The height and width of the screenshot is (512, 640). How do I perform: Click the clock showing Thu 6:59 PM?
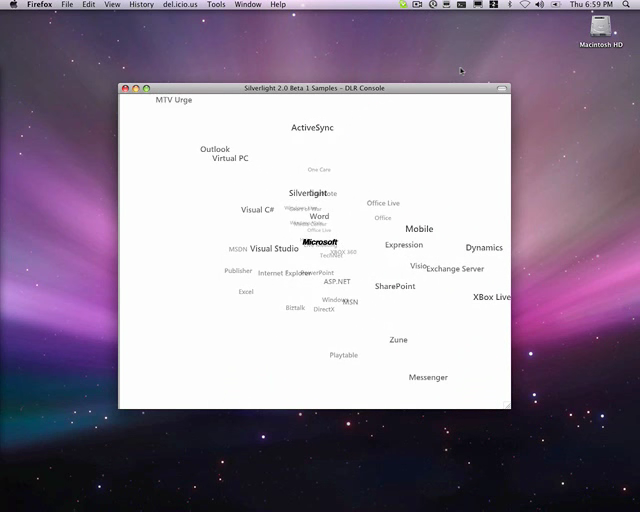point(591,4)
